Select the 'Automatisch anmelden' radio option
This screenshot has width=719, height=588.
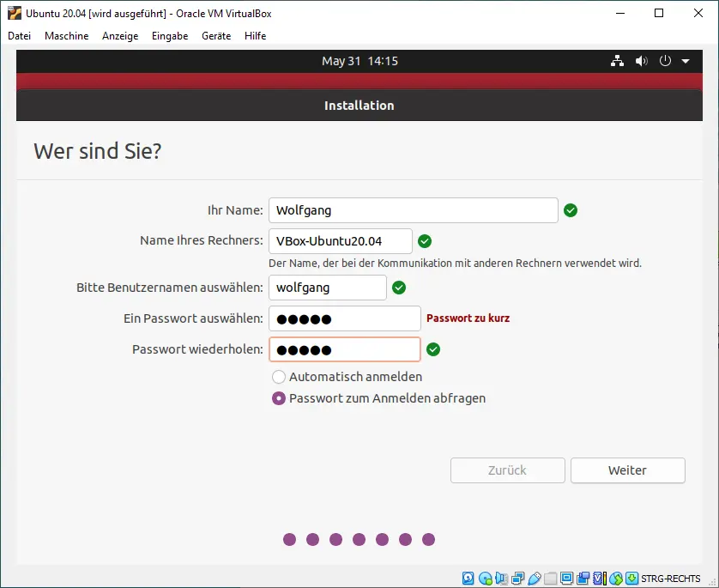click(x=279, y=377)
